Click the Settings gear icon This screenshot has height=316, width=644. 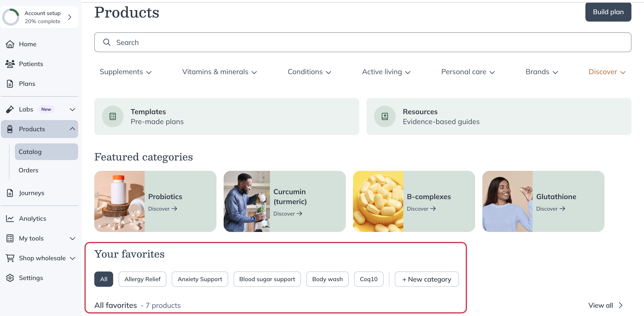click(x=10, y=278)
